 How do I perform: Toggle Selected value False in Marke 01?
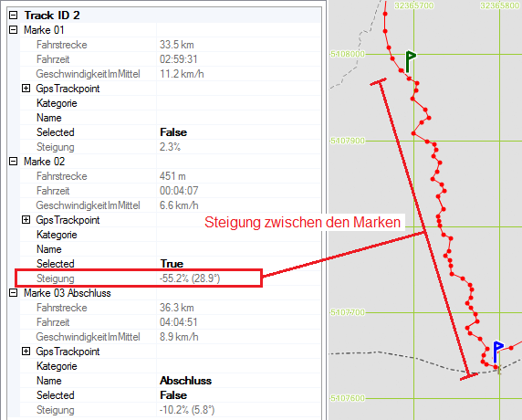click(173, 132)
